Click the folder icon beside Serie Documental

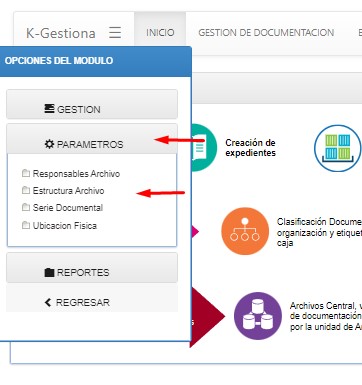pyautogui.click(x=26, y=207)
